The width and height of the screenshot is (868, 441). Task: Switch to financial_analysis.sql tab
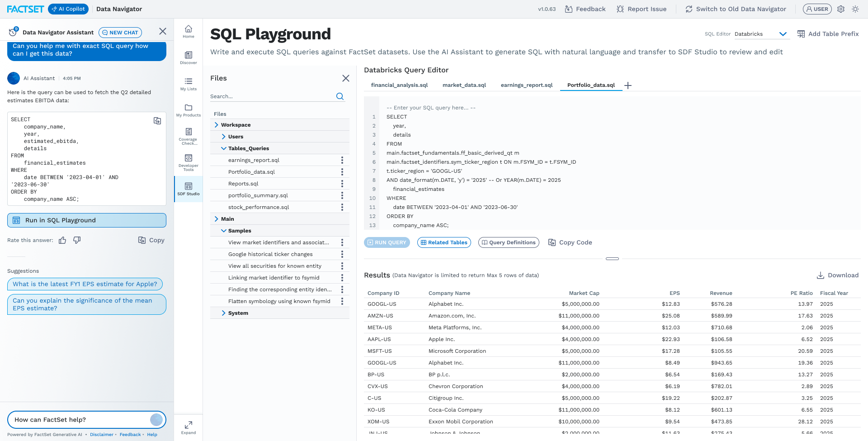tap(399, 85)
